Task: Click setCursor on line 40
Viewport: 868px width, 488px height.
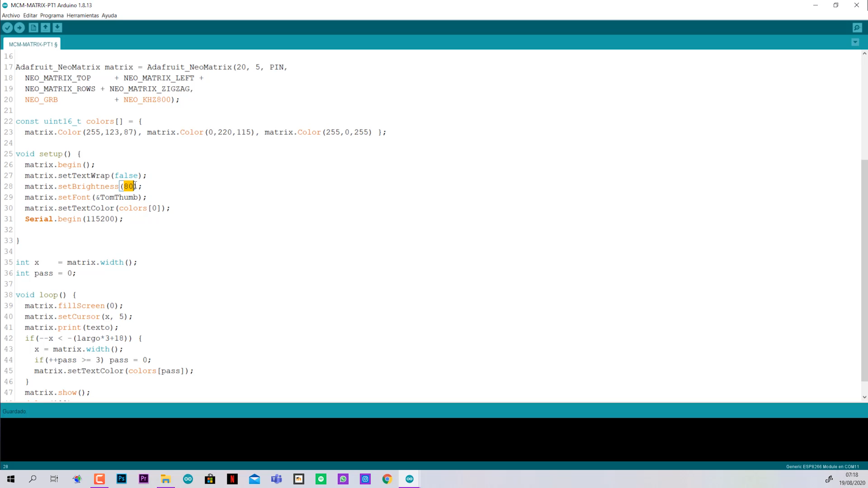Action: pyautogui.click(x=79, y=317)
